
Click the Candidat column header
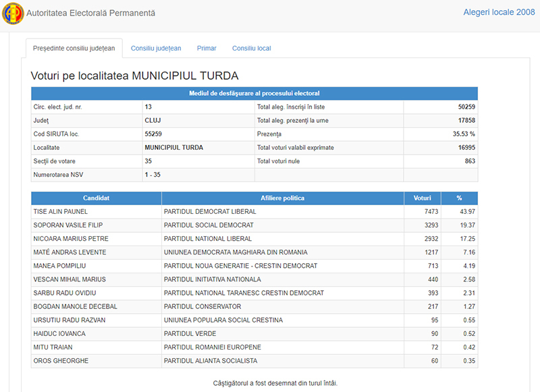[x=96, y=198]
